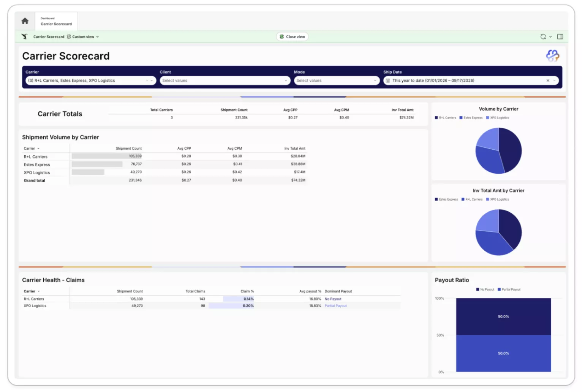Click the upper 50.0% No Payout bar segment
The height and width of the screenshot is (392, 582).
point(503,316)
